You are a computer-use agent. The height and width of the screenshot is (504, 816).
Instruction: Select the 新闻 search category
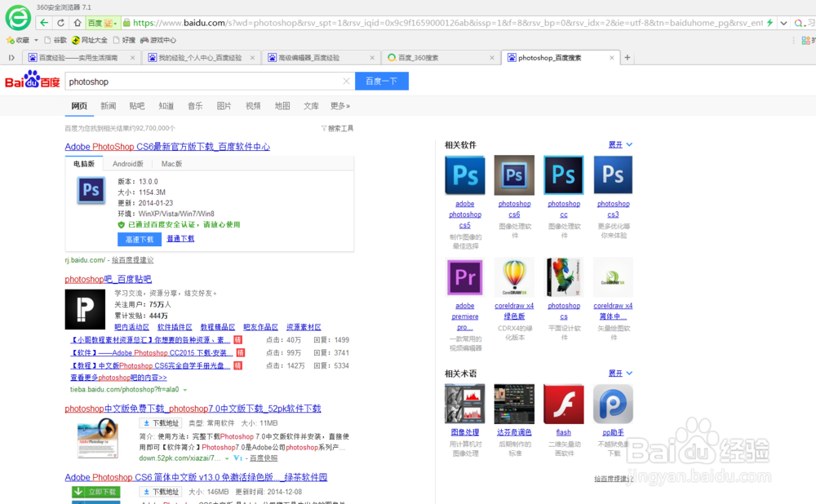[x=109, y=106]
